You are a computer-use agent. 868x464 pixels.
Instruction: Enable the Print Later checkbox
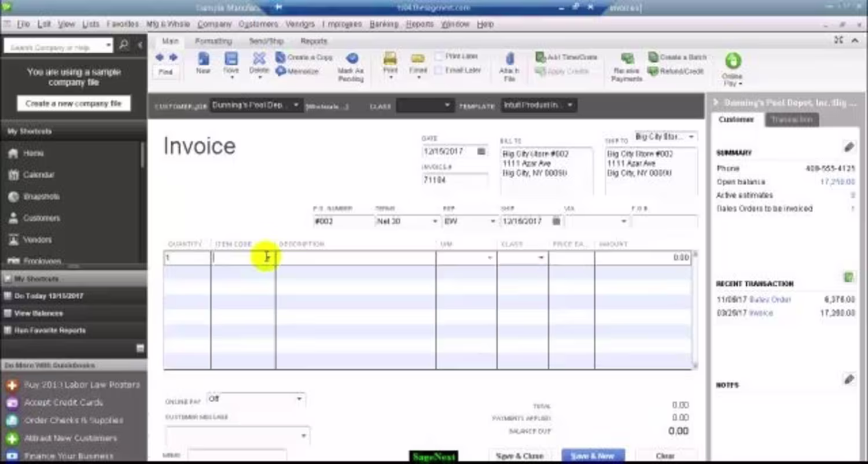[x=439, y=57]
